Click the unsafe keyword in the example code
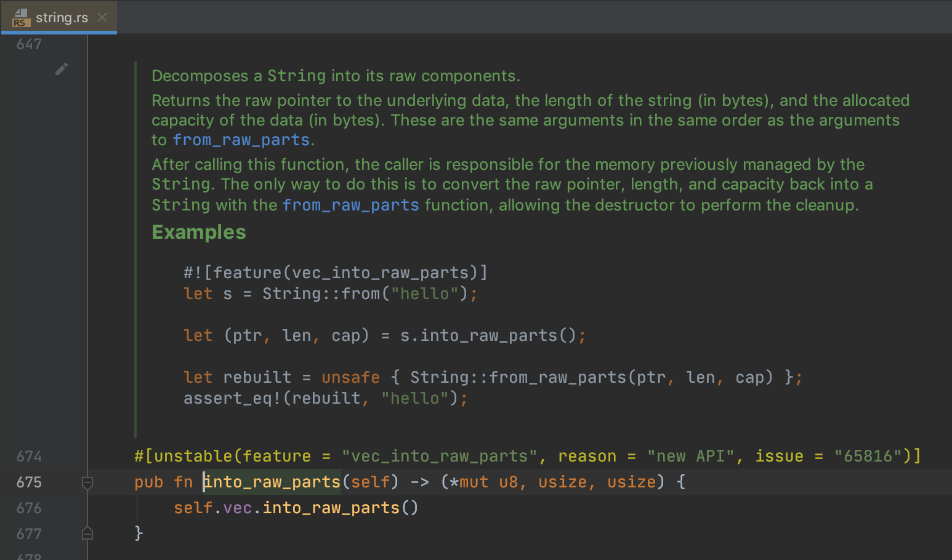This screenshot has height=560, width=952. 350,377
